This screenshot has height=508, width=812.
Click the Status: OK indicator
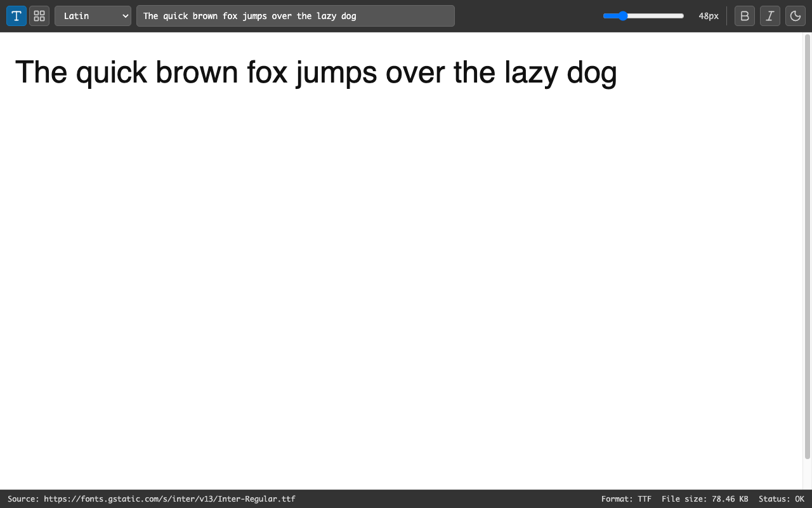782,499
